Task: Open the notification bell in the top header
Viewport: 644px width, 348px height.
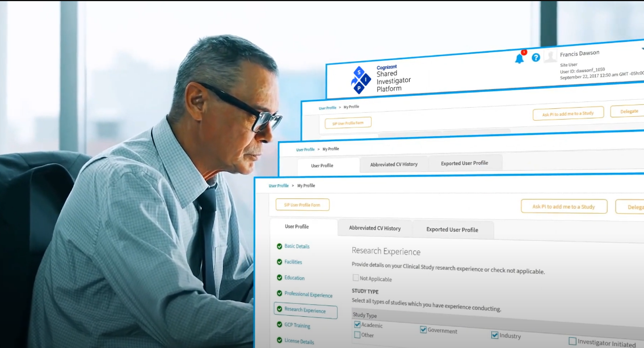Action: 520,58
